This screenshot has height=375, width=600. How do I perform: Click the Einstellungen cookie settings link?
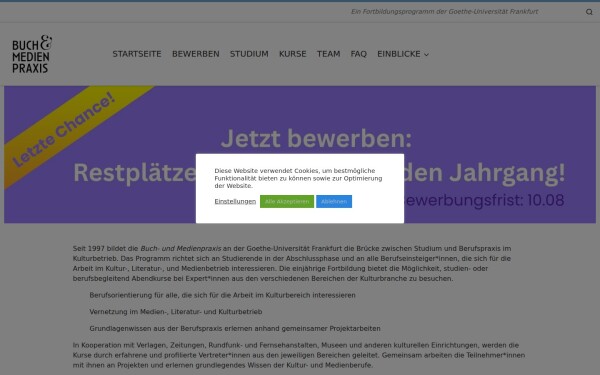coord(235,201)
